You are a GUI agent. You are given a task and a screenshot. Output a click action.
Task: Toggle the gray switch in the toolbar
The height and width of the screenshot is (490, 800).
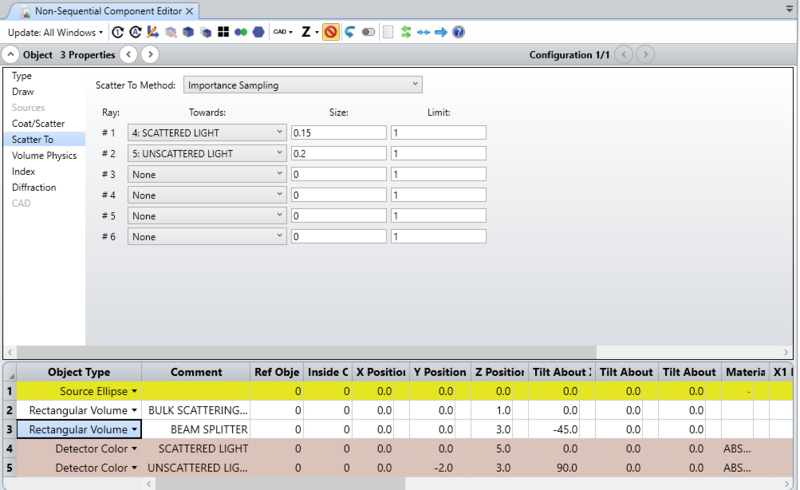coord(368,32)
